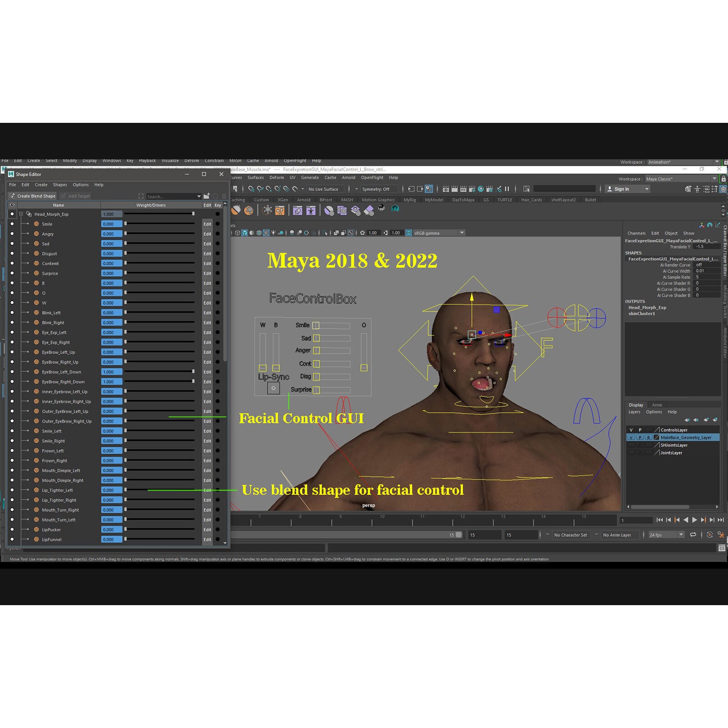Switch to the Motion Graphics shelf tab
728x728 pixels.
click(x=378, y=200)
